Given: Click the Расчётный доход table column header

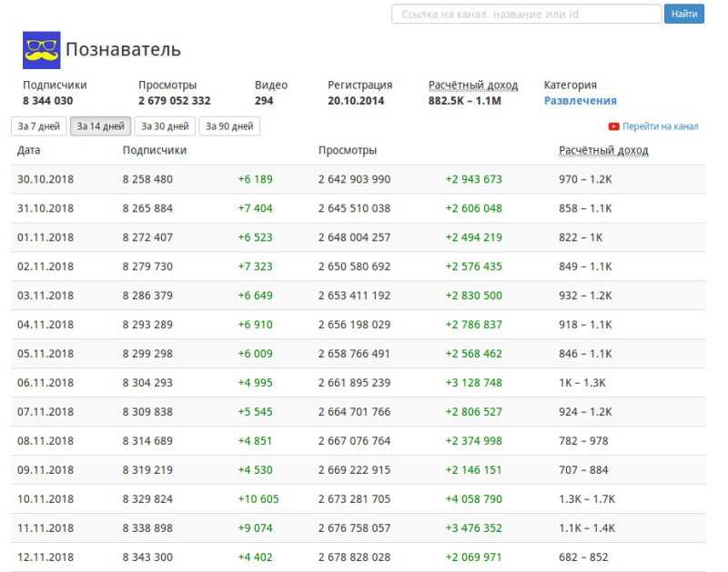Looking at the screenshot, I should pyautogui.click(x=603, y=150).
